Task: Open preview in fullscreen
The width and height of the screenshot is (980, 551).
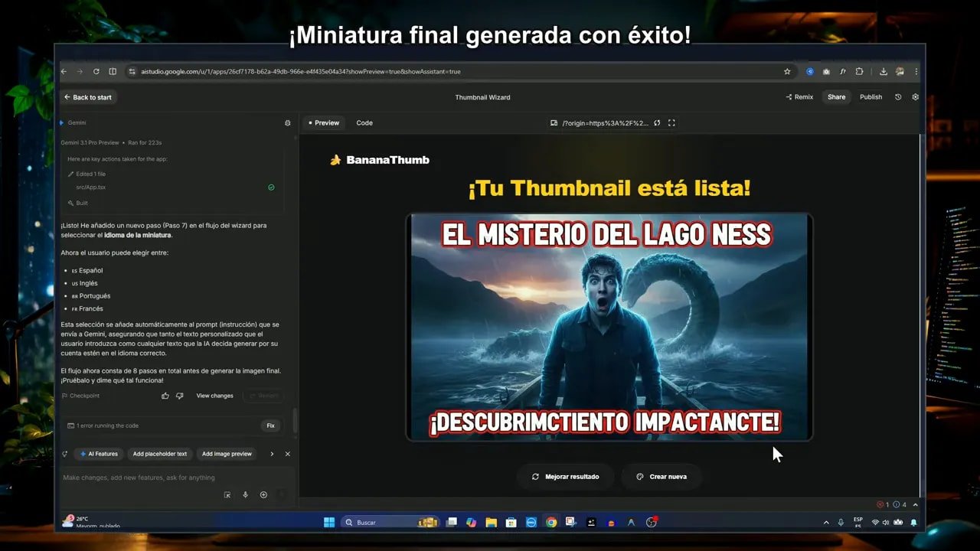Action: point(671,122)
